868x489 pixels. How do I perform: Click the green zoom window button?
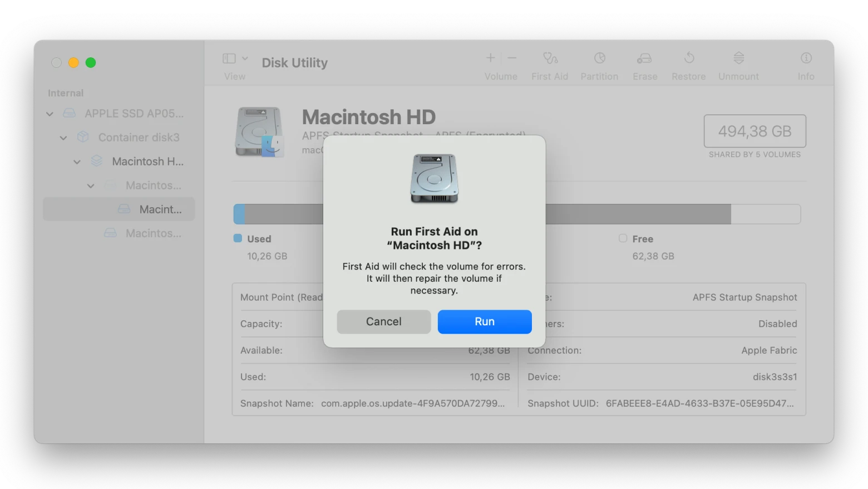pyautogui.click(x=91, y=62)
